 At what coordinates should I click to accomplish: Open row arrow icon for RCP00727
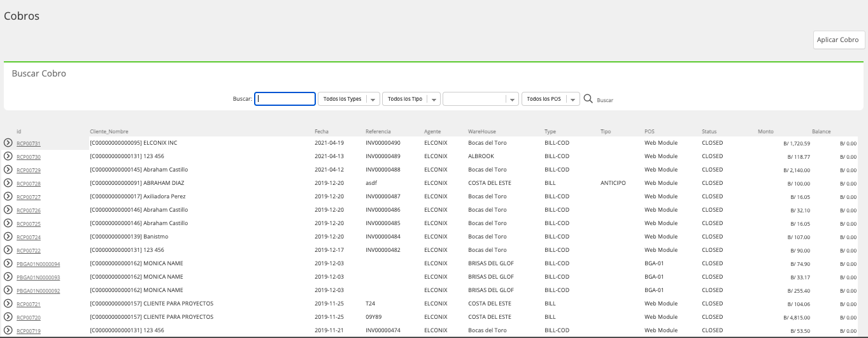coord(8,196)
